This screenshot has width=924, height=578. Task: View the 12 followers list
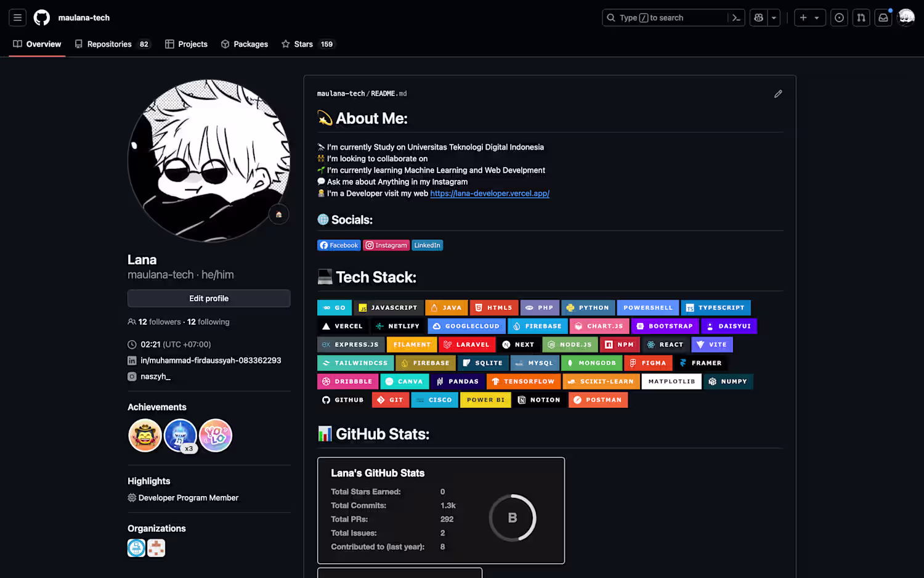click(x=160, y=322)
